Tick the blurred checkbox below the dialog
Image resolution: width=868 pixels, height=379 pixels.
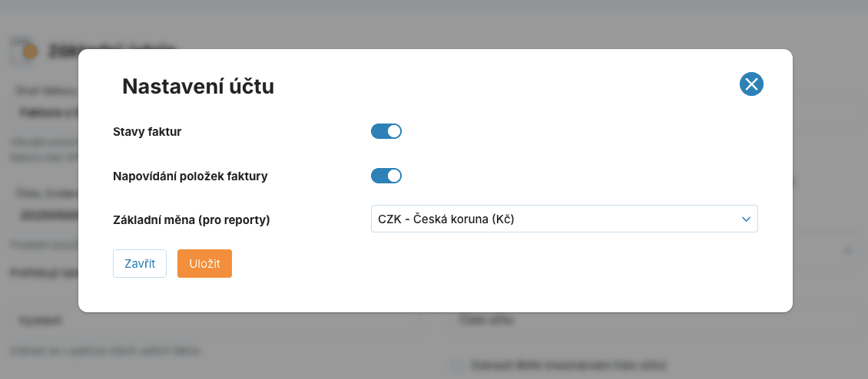click(x=459, y=365)
